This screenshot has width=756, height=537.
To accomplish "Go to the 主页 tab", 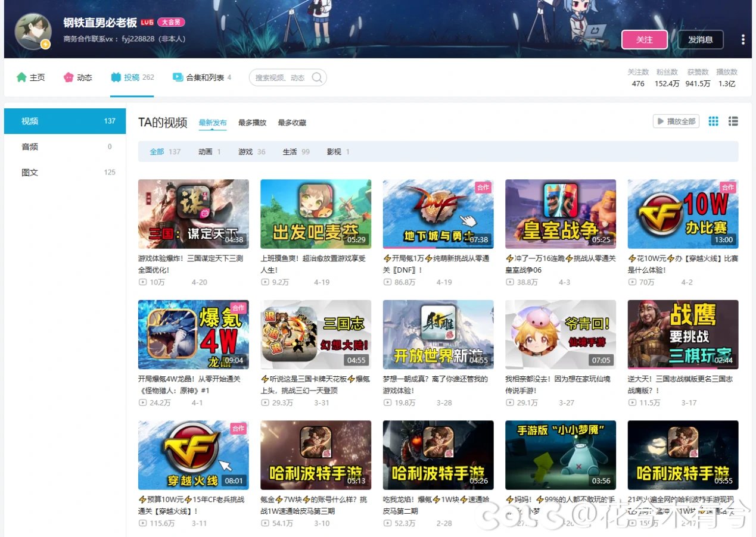I will [31, 77].
